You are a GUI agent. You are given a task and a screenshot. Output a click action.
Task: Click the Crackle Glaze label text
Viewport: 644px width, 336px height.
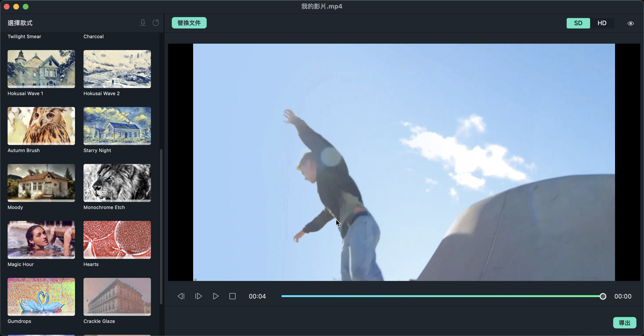click(x=99, y=321)
